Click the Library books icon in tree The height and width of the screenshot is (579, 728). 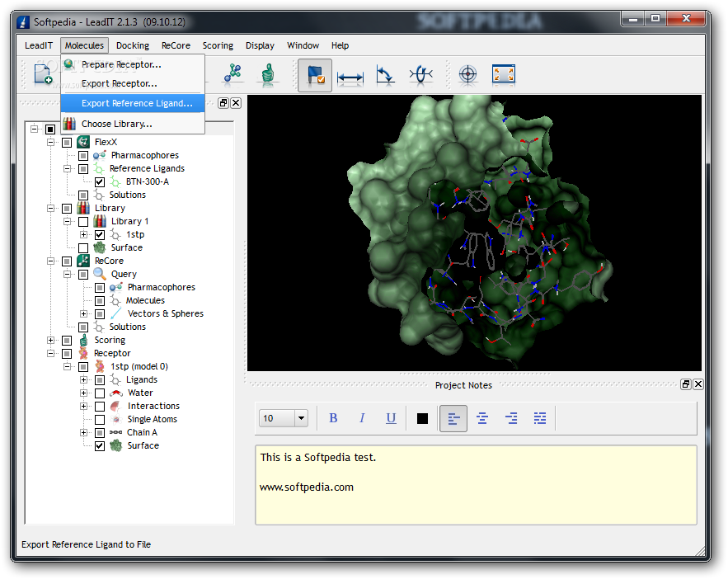tap(83, 208)
